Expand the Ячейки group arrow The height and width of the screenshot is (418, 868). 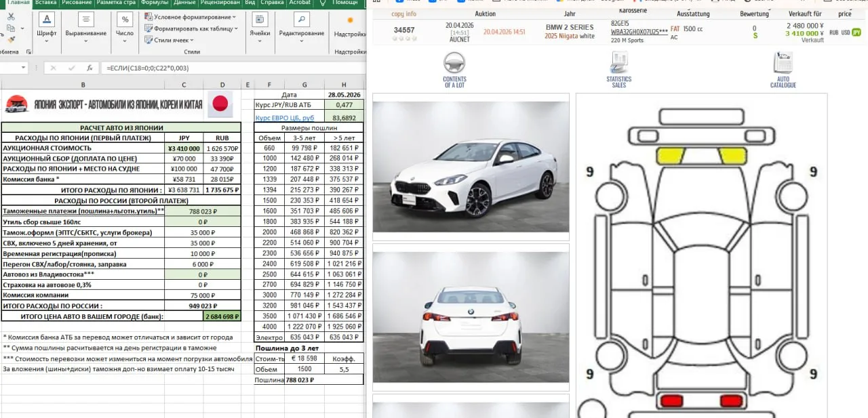click(260, 40)
